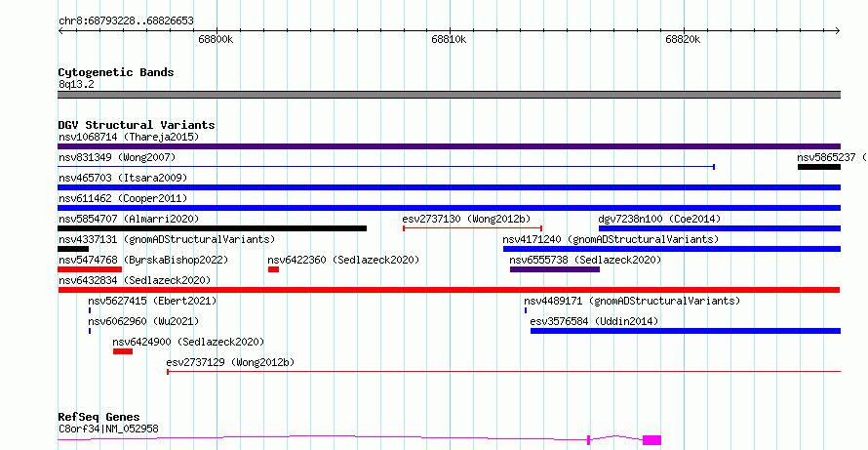Select the red nsv5474768 variant bar
Screen dimensions: 868x450
pyautogui.click(x=90, y=269)
